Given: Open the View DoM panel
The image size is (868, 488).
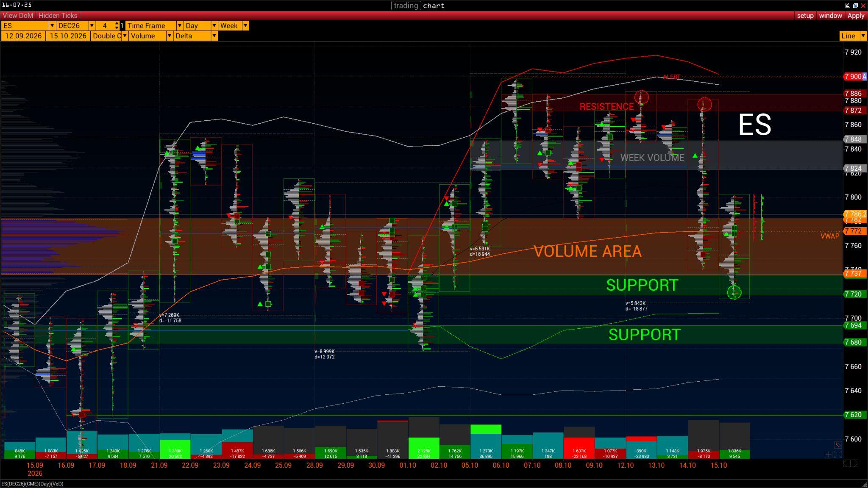Looking at the screenshot, I should (18, 15).
